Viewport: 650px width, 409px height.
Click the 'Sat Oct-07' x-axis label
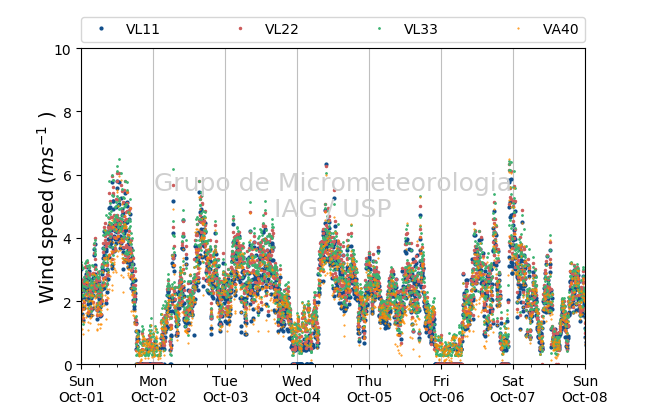pos(513,389)
